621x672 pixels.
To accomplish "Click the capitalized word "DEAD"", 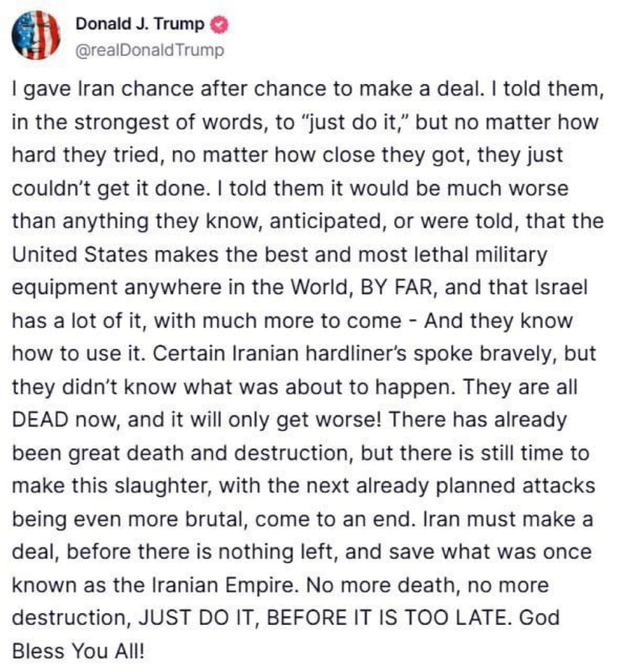I will [x=42, y=421].
